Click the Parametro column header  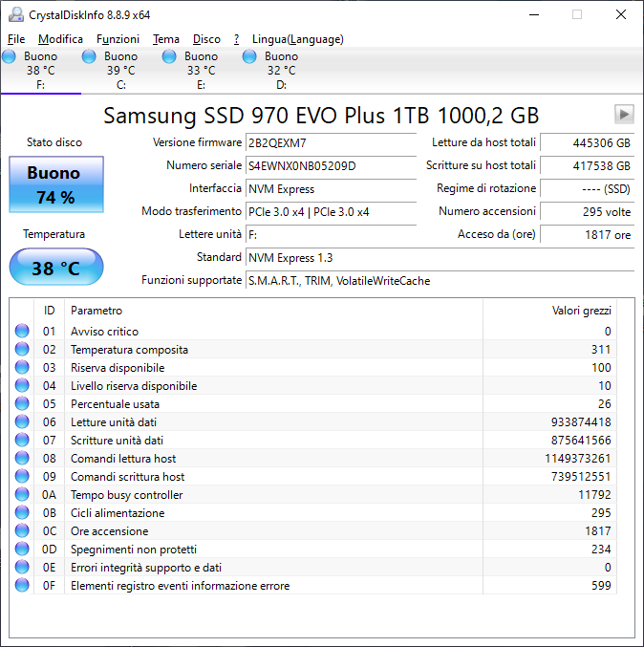273,311
